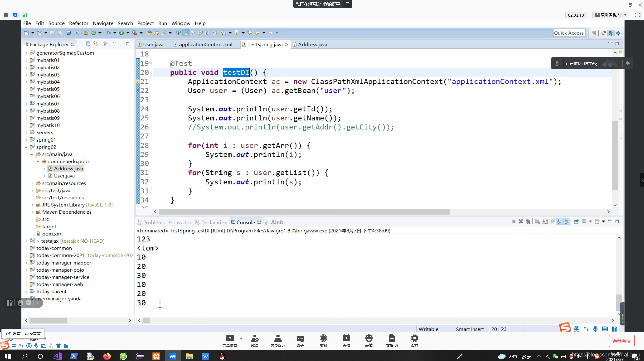Toggle Pin Console
The height and width of the screenshot is (361, 644).
click(576, 222)
